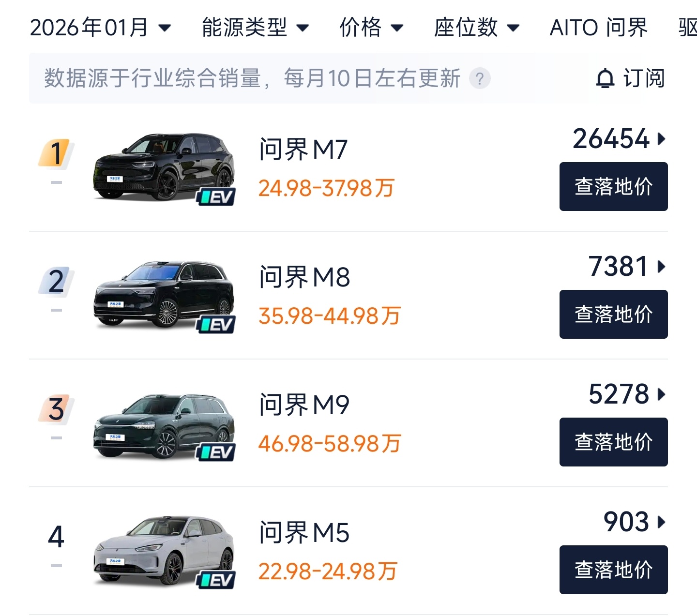Click 查落地价 button for 问界M5
Image resolution: width=697 pixels, height=616 pixels.
coord(613,570)
